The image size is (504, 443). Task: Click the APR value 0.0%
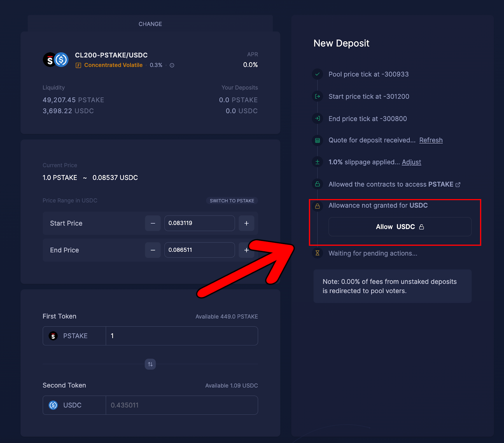(250, 65)
